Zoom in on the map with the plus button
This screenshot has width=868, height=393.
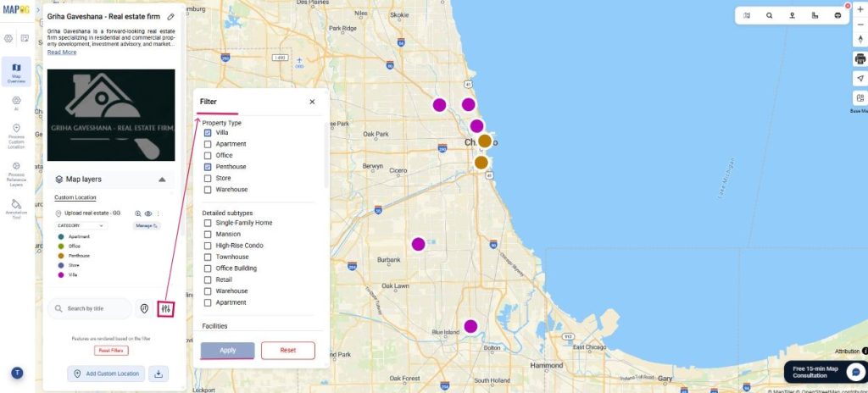point(860,9)
